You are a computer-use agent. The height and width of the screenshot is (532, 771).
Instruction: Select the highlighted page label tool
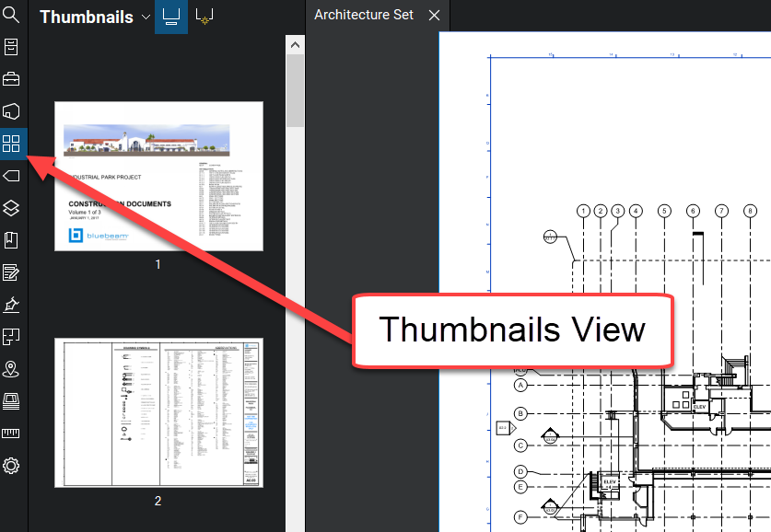pyautogui.click(x=170, y=16)
